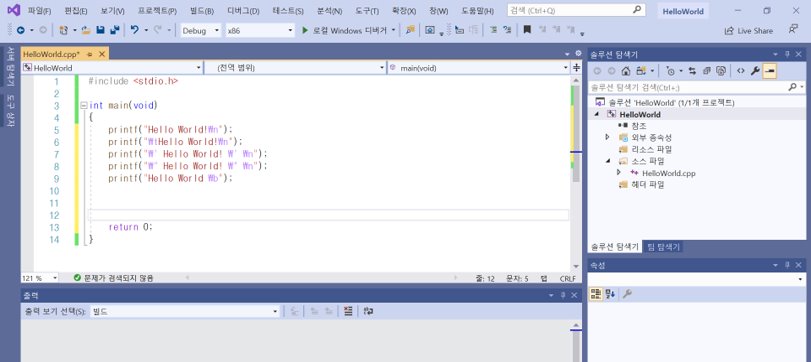Open the main(void) member dropdown
This screenshot has width=811, height=362.
click(478, 68)
